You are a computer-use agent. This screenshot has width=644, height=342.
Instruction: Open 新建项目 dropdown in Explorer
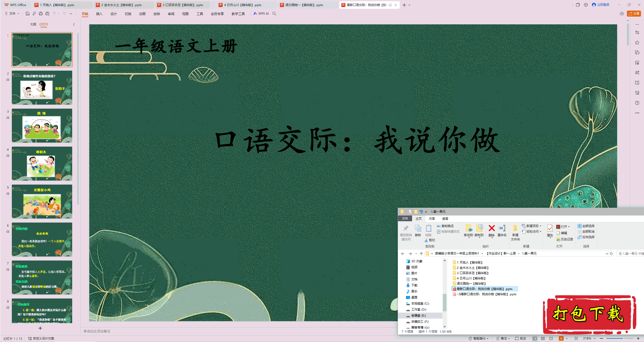click(x=532, y=226)
